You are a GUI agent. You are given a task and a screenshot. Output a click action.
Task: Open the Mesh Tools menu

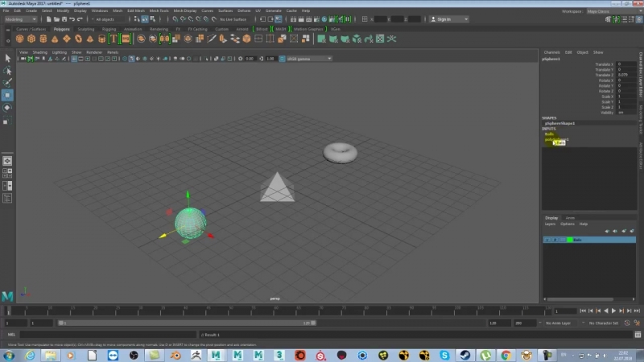[158, 10]
